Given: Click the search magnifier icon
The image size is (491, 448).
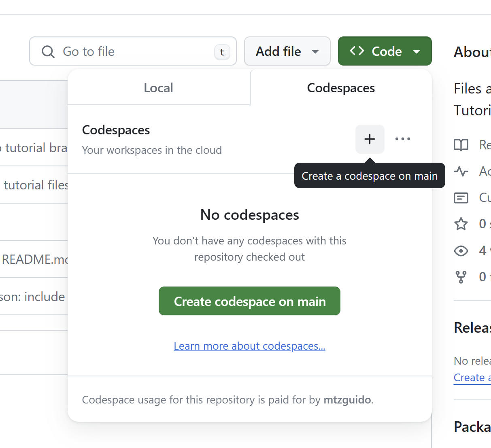Looking at the screenshot, I should pyautogui.click(x=48, y=52).
